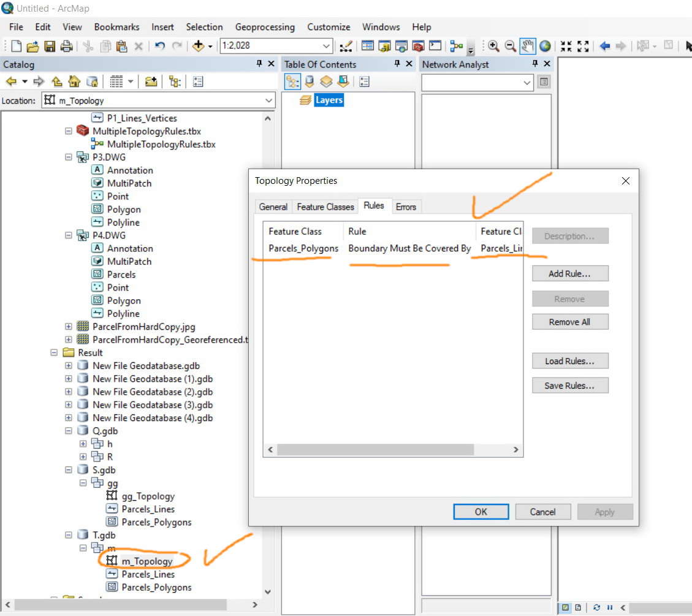This screenshot has width=692, height=616.
Task: Switch TOC to List By Visibility
Action: click(x=326, y=82)
